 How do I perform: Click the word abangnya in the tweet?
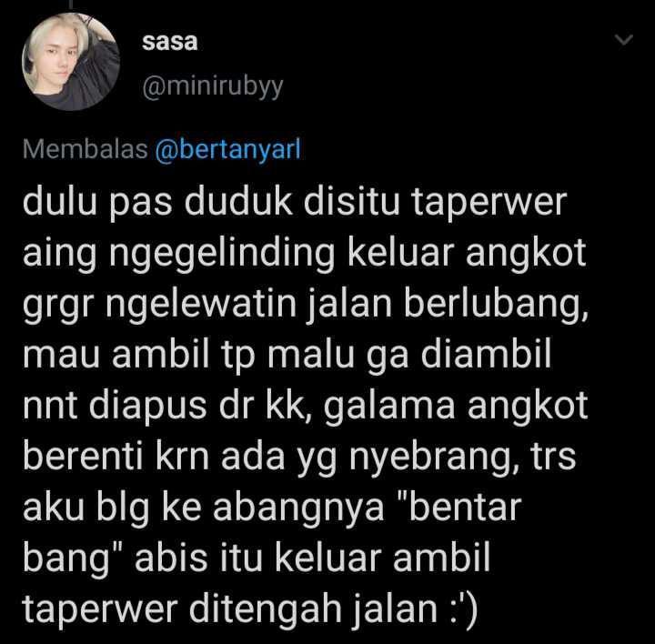point(298,508)
